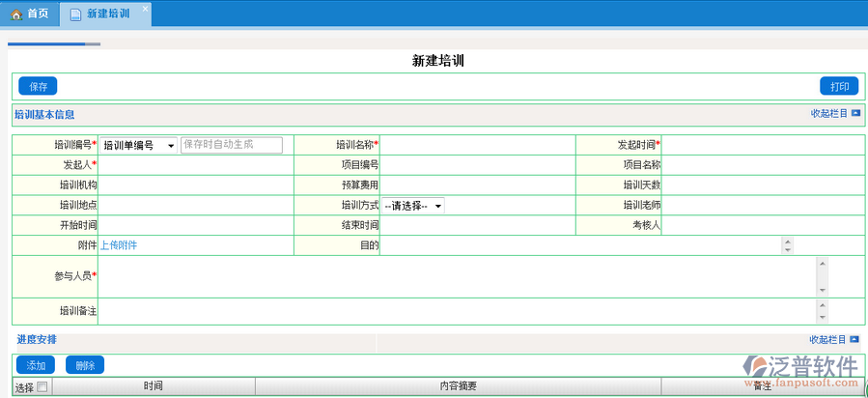
Task: Click down arrow in 参与人员 scrollbar
Action: pos(822,291)
